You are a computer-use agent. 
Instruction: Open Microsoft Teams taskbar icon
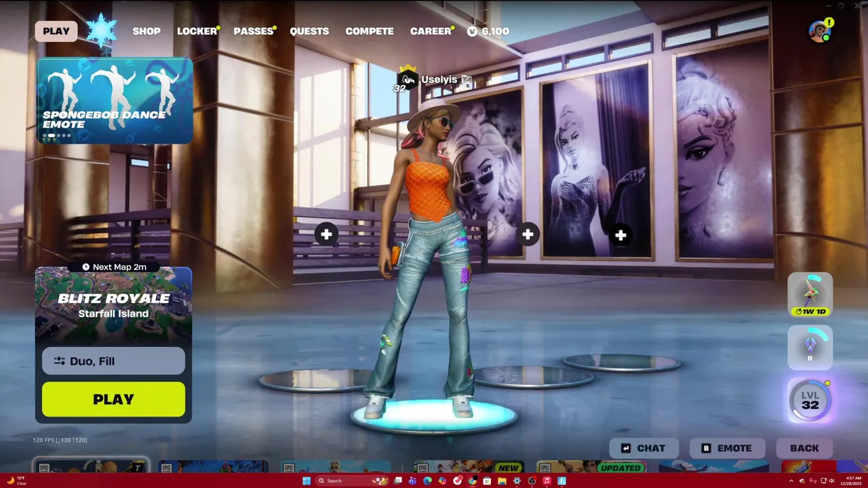(x=412, y=481)
